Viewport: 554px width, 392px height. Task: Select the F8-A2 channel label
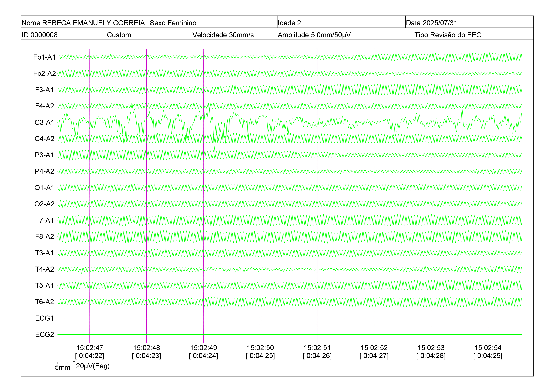[x=45, y=237]
